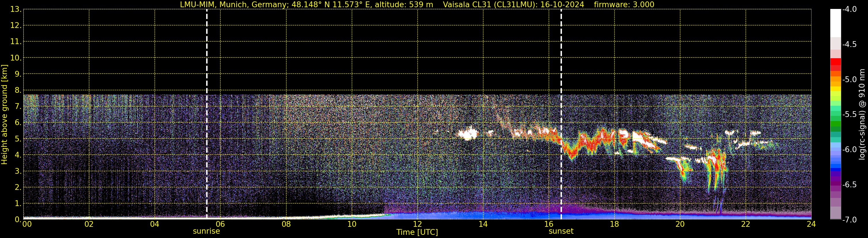868x238 pixels.
Task: Click the '24' time-axis tick label
Action: (811, 224)
